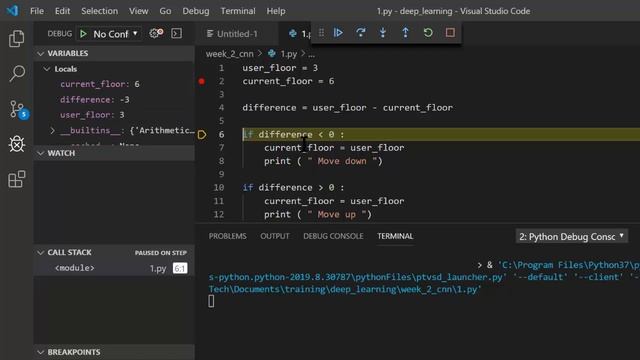640x360 pixels.
Task: Click code line 'user_floor = 3'
Action: (x=280, y=68)
